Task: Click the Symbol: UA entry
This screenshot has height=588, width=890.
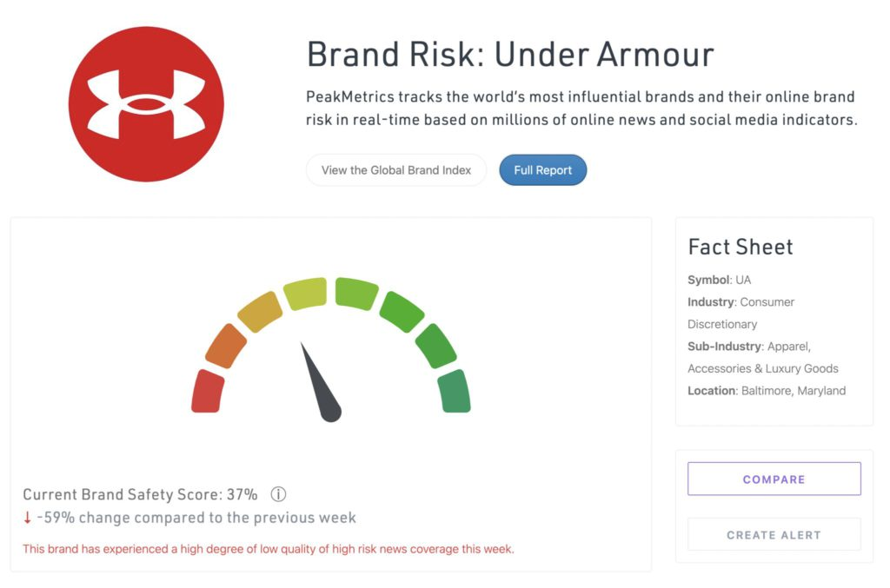Action: [719, 280]
